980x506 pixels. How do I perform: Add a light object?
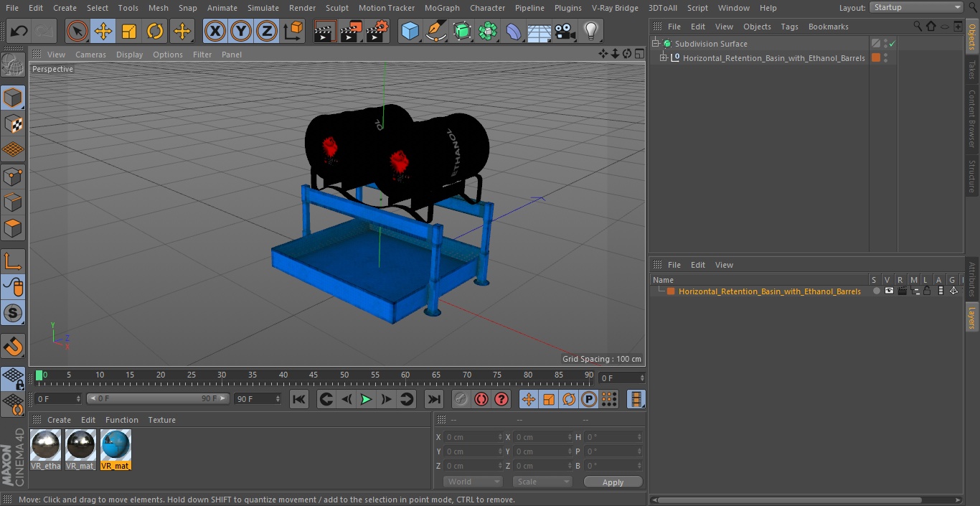pos(590,32)
